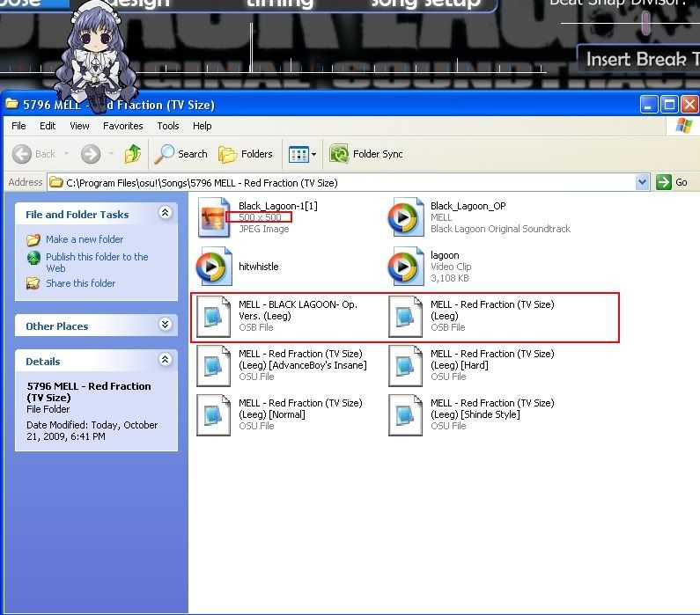
Task: Go up one folder level icon
Action: tap(133, 154)
